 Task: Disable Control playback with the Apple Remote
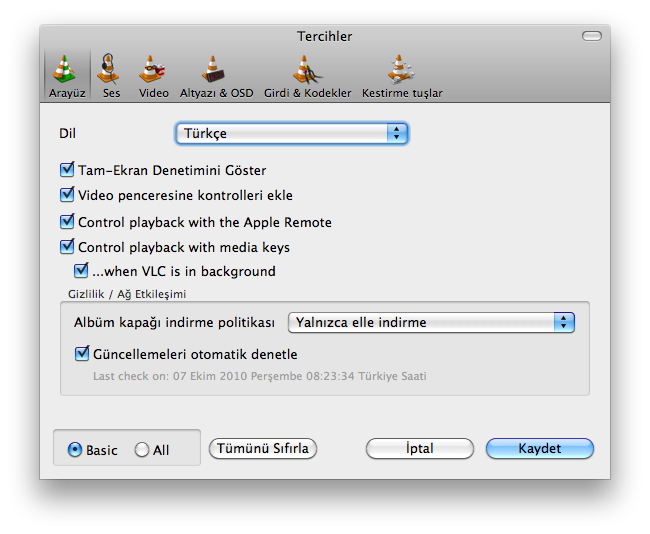(x=68, y=222)
